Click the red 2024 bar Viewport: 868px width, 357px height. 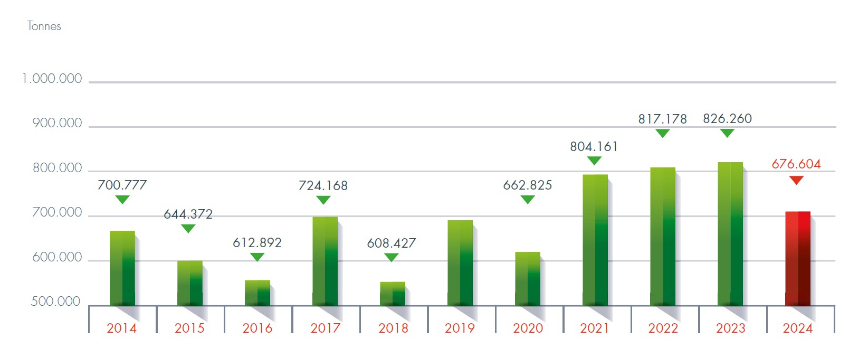[x=797, y=259]
